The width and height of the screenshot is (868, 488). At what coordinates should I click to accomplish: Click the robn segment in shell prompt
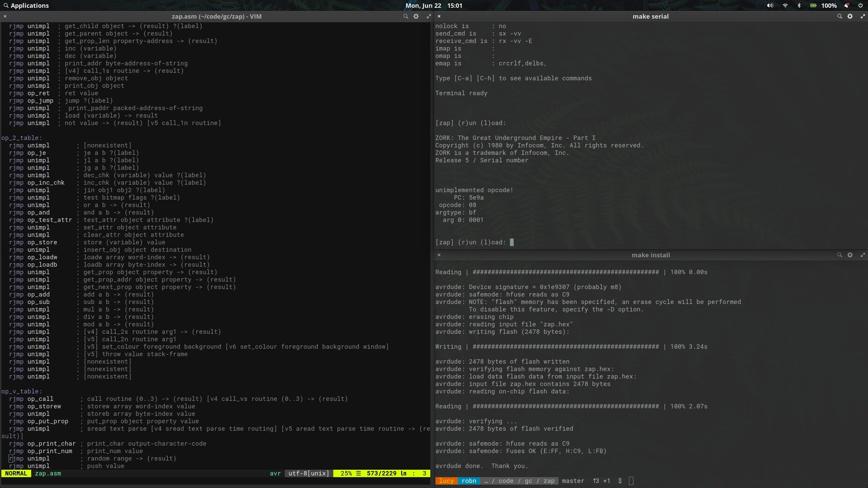469,481
